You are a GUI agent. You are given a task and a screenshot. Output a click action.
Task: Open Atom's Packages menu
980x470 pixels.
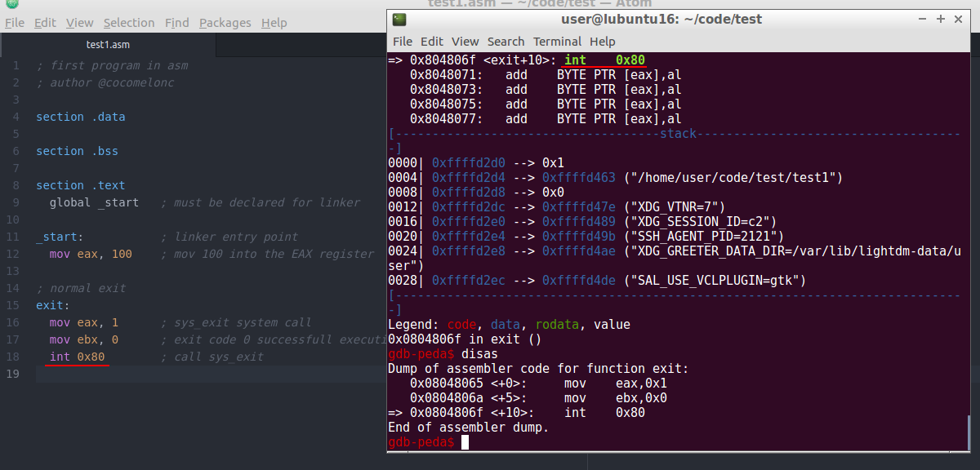225,23
